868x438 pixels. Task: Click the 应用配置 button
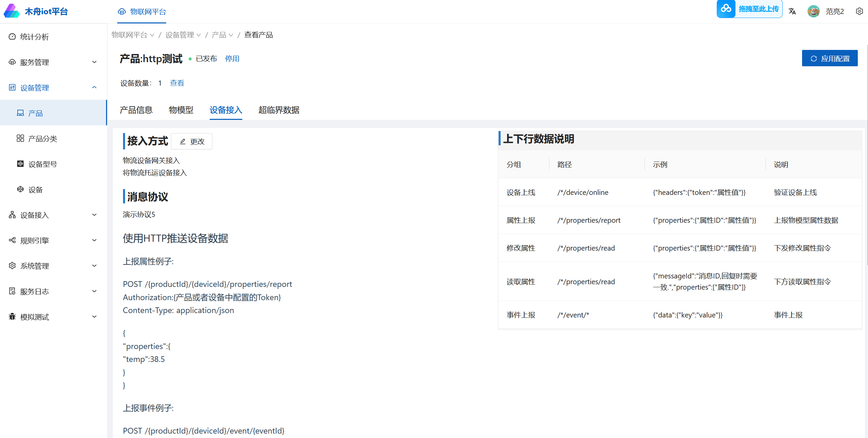[x=830, y=58]
